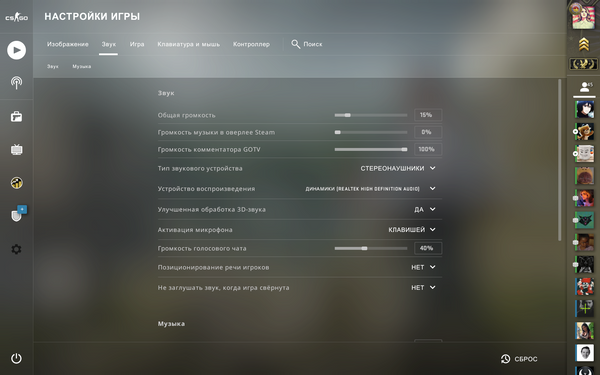Click the power quit icon

pyautogui.click(x=16, y=359)
